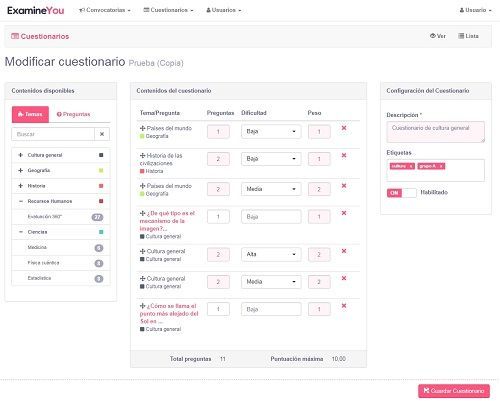Image resolution: width=500 pixels, height=401 pixels.
Task: Click the Geografía color swatch in topics list
Action: (x=101, y=170)
